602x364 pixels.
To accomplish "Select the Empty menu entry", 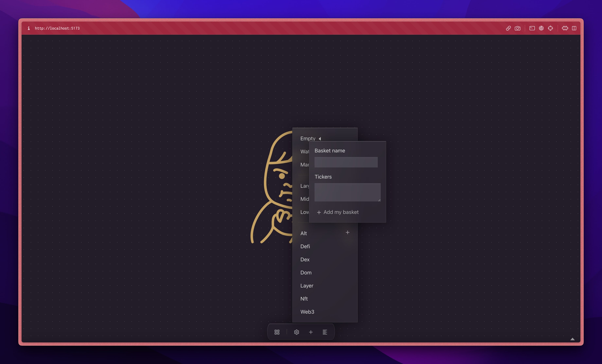I will coord(308,139).
